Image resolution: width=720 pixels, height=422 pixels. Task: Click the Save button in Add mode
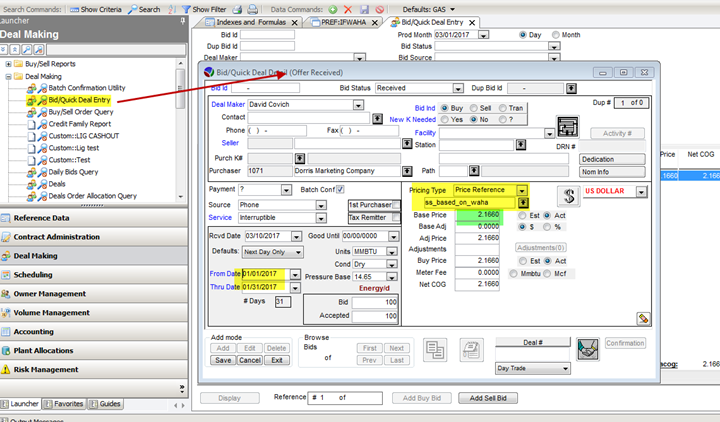(222, 360)
